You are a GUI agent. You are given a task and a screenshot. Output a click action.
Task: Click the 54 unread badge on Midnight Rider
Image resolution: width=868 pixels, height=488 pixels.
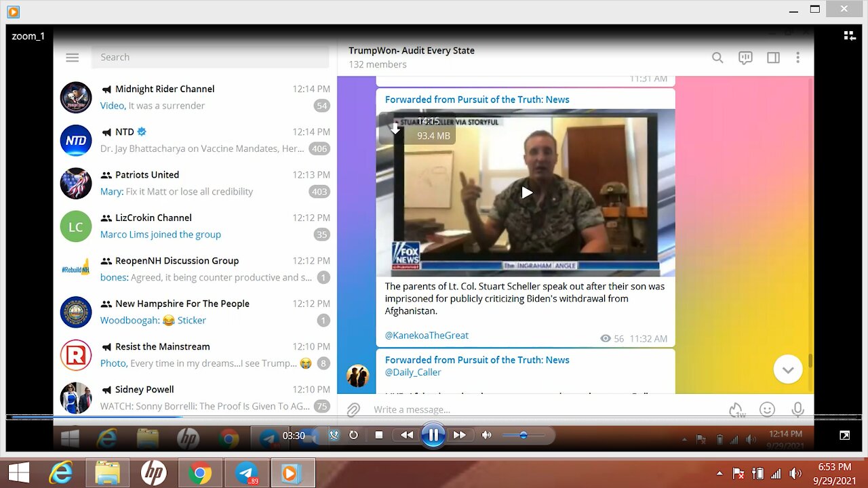point(321,106)
